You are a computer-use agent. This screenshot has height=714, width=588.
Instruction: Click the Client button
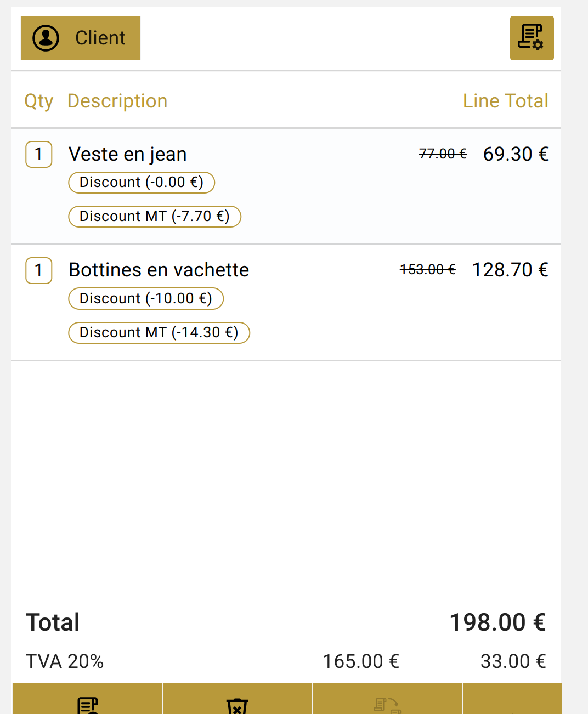pyautogui.click(x=81, y=38)
